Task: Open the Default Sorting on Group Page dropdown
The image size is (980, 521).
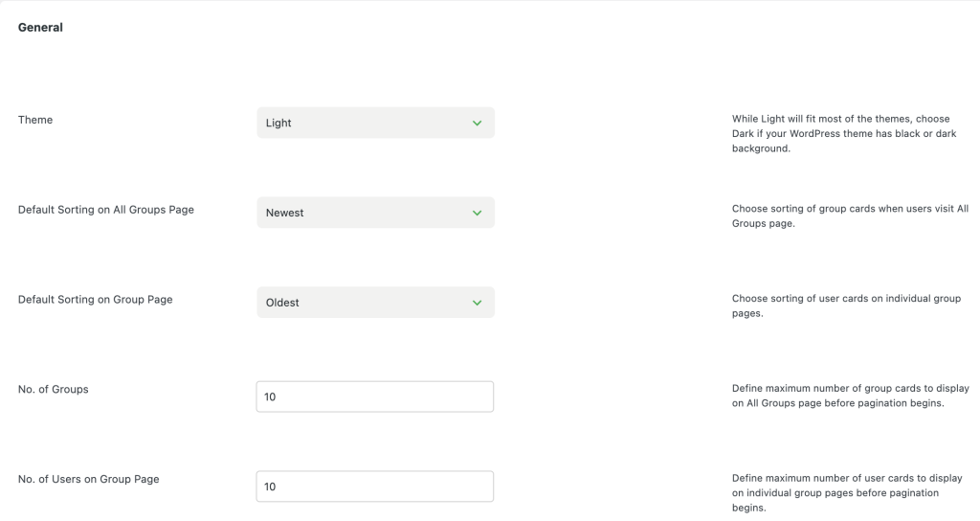Action: [375, 303]
